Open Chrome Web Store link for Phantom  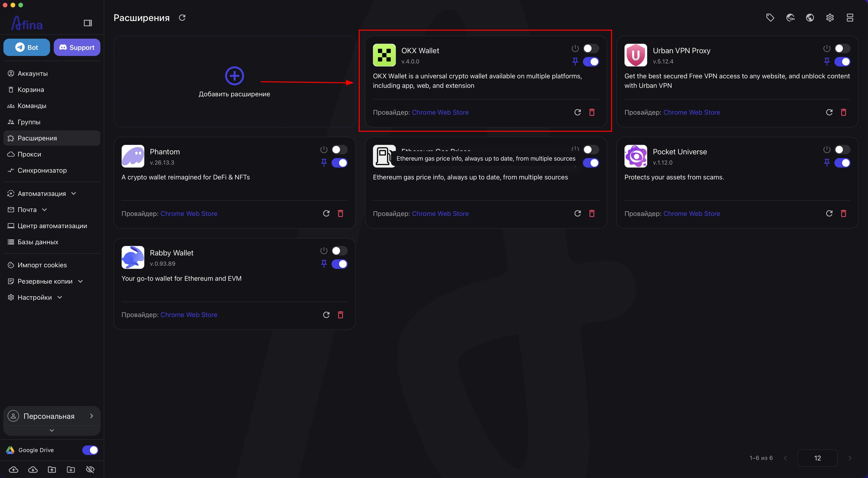tap(189, 213)
